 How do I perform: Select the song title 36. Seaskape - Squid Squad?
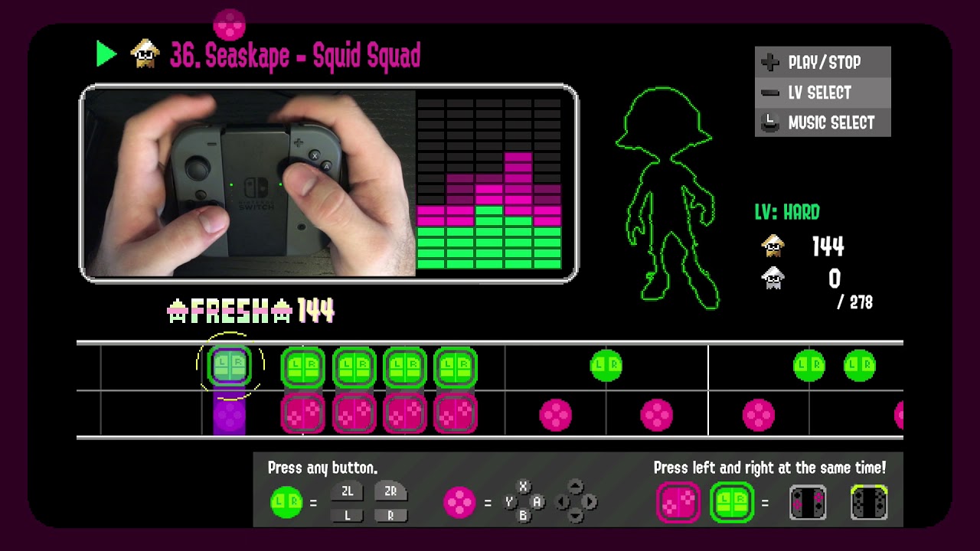coord(296,55)
